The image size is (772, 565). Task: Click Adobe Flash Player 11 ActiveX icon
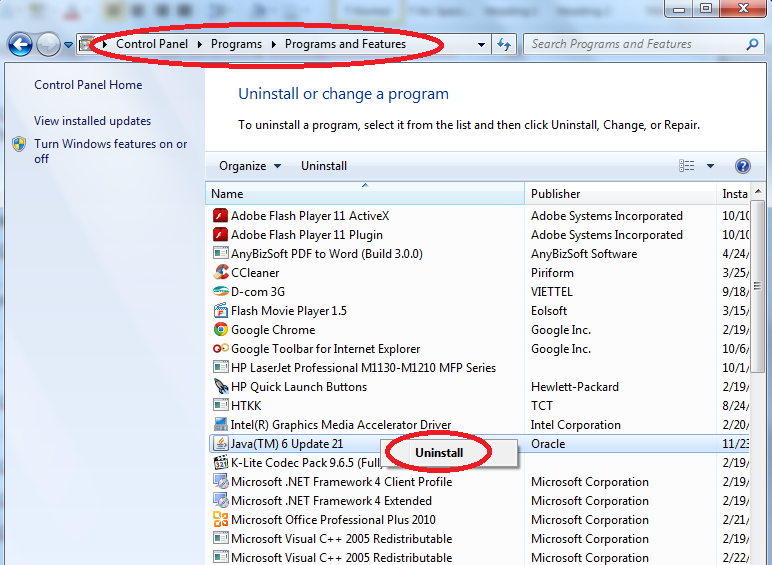220,216
